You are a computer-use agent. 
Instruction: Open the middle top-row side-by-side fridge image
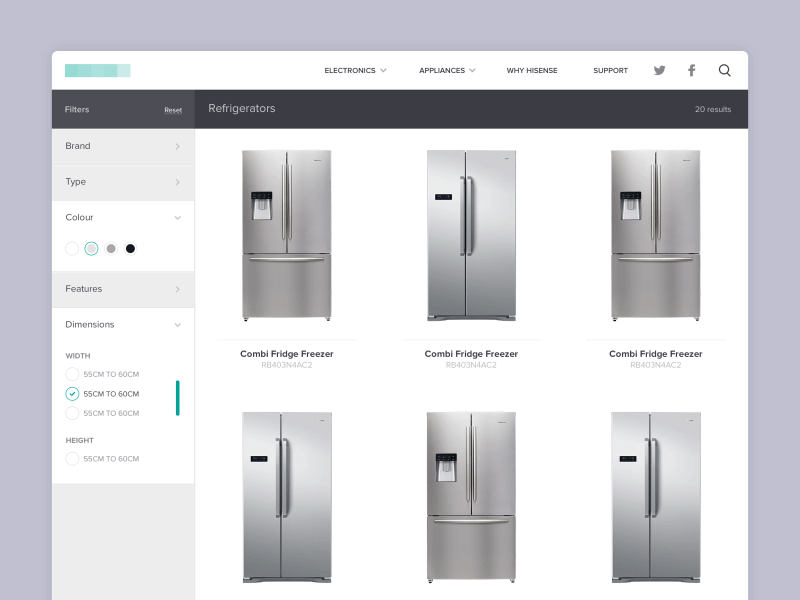click(x=471, y=235)
